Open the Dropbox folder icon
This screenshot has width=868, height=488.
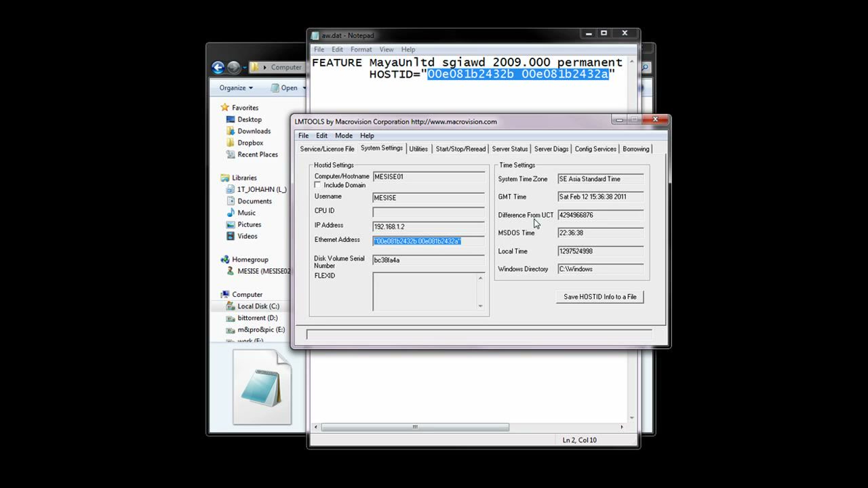(231, 143)
